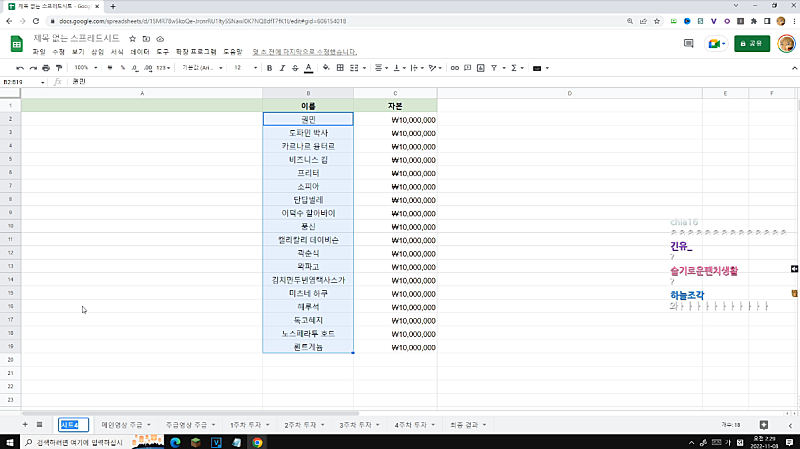Open the text color picker
The height and width of the screenshot is (449, 800).
click(x=308, y=68)
